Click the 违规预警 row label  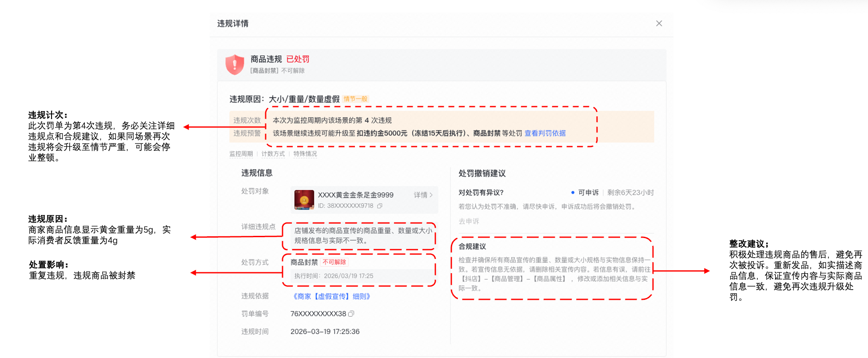click(x=247, y=133)
